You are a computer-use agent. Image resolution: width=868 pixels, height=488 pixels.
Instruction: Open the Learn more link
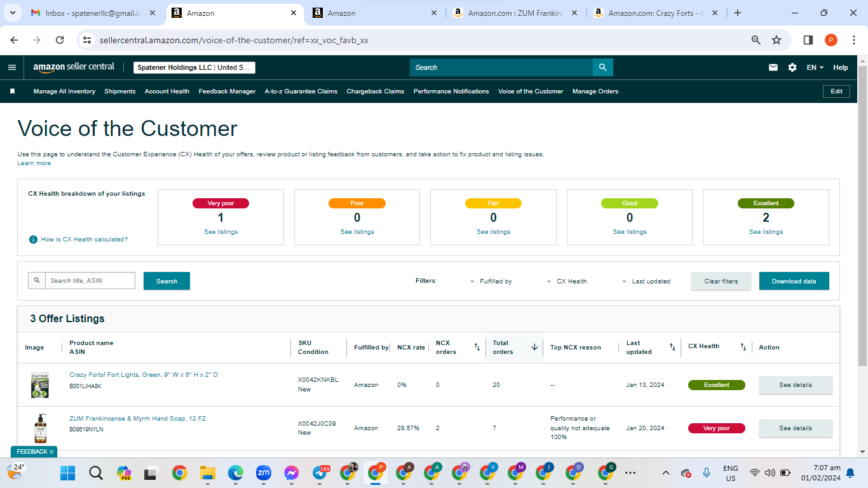pos(34,163)
